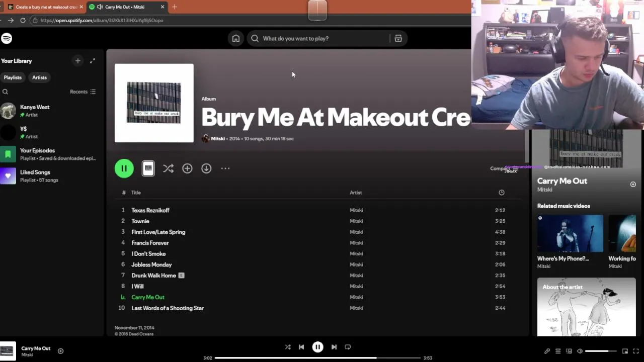Toggle album shuffle beside preview
644x362 pixels.
click(168, 168)
